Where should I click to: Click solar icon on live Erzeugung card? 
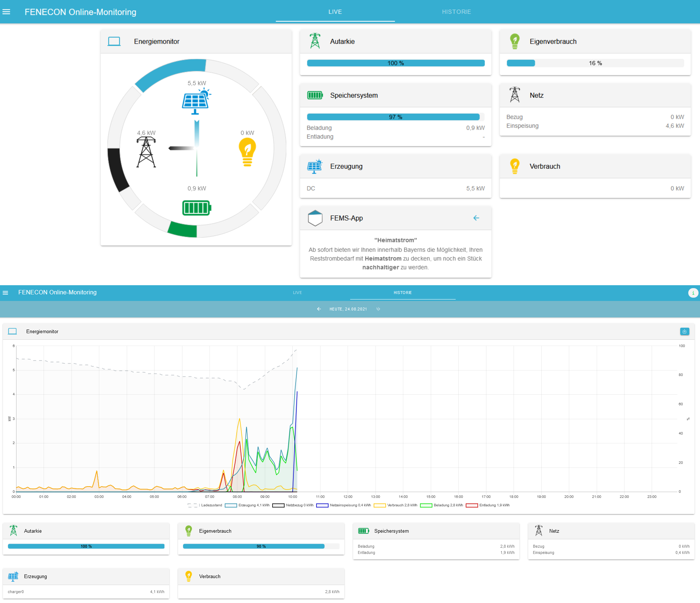(x=315, y=166)
